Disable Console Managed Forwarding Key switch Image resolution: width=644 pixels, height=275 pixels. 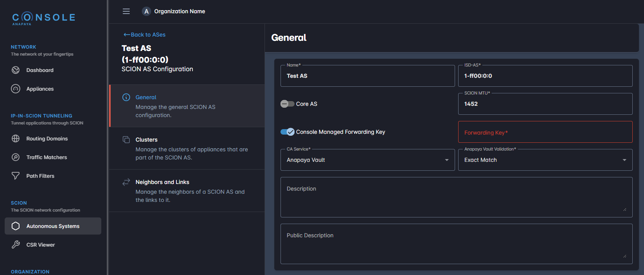pos(288,132)
